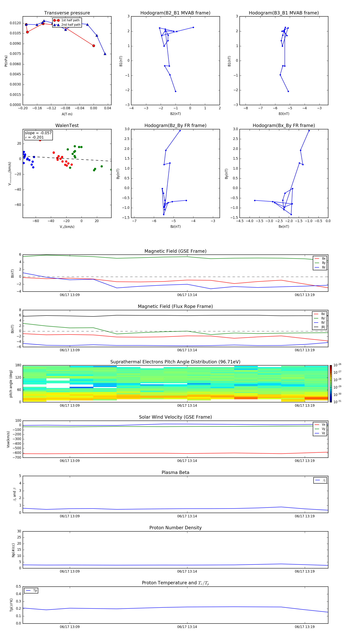Select the 'r = -0.201' annotation
Image resolution: width=351 pixels, height=644 pixels.
coord(35,137)
